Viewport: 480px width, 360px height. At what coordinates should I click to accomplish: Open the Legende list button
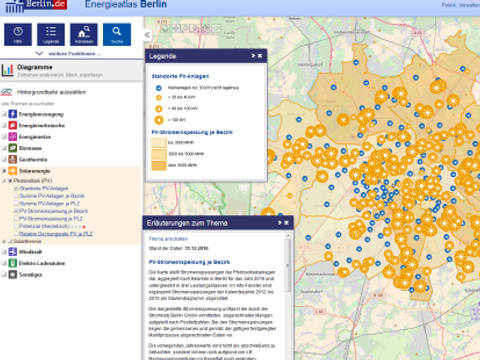[51, 34]
